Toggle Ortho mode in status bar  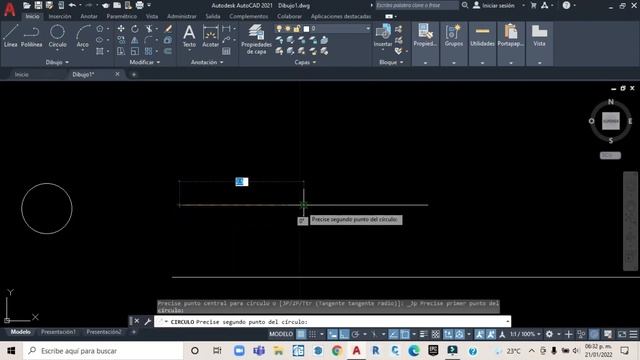tap(344, 334)
